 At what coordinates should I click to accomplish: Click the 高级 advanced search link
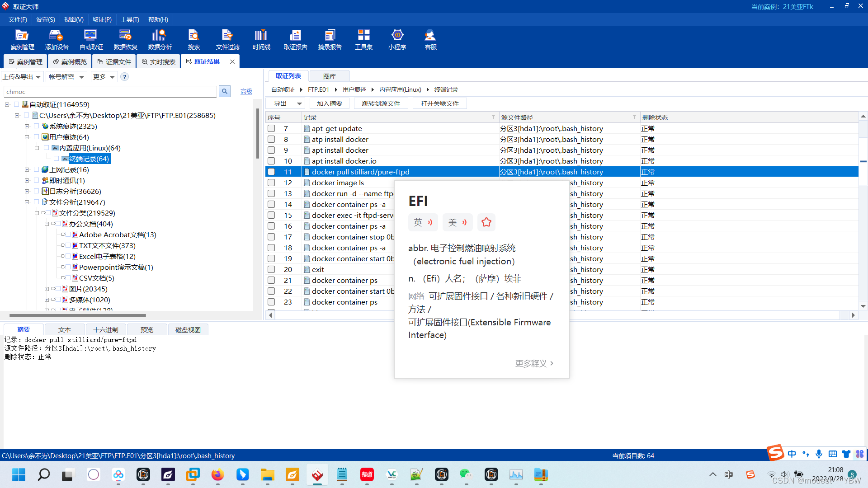pos(246,91)
